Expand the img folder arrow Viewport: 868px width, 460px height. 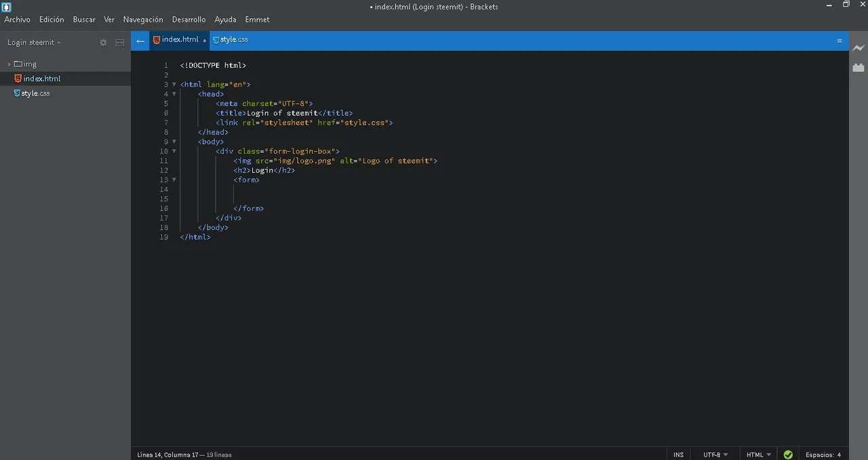9,64
